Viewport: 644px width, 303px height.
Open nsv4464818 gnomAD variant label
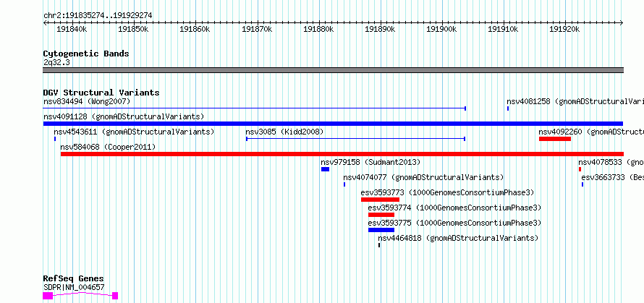coord(458,238)
